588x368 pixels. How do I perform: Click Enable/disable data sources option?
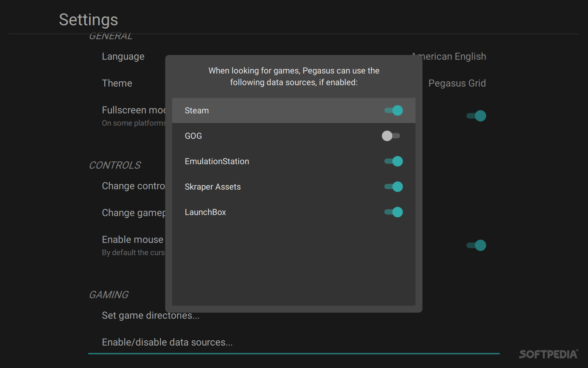click(167, 342)
